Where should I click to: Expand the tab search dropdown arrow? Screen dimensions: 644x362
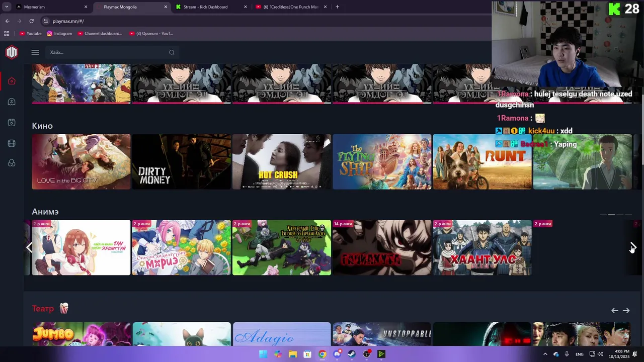coord(7,7)
